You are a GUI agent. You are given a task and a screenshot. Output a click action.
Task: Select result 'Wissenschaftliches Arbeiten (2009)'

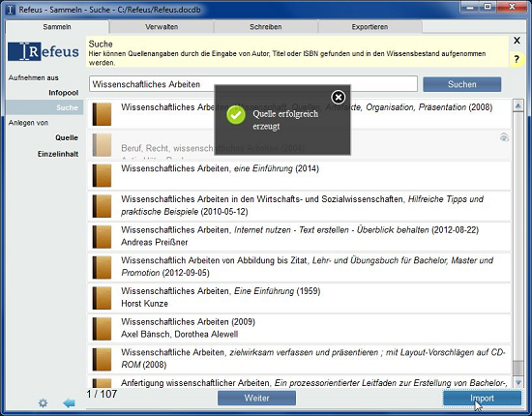(299, 329)
